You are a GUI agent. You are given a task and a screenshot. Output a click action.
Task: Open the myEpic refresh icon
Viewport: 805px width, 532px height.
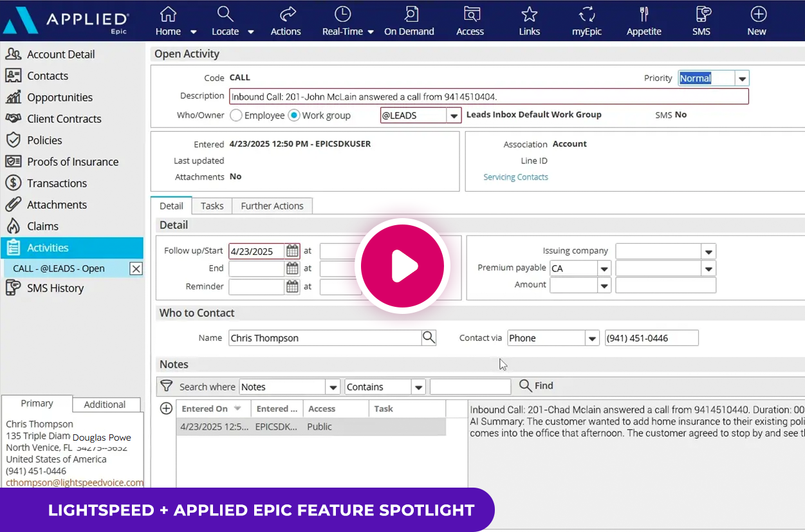coord(587,14)
